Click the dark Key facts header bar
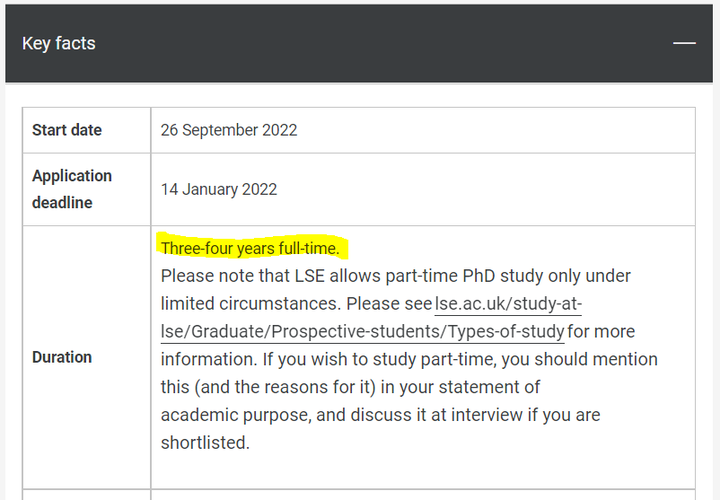 click(359, 44)
